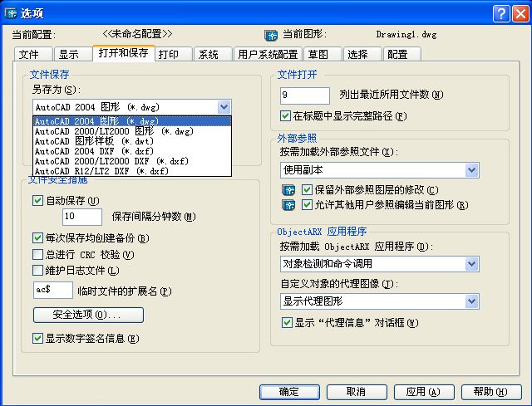
Task: Click the 保存间隔分钟数 field showing 10
Action: (81, 217)
